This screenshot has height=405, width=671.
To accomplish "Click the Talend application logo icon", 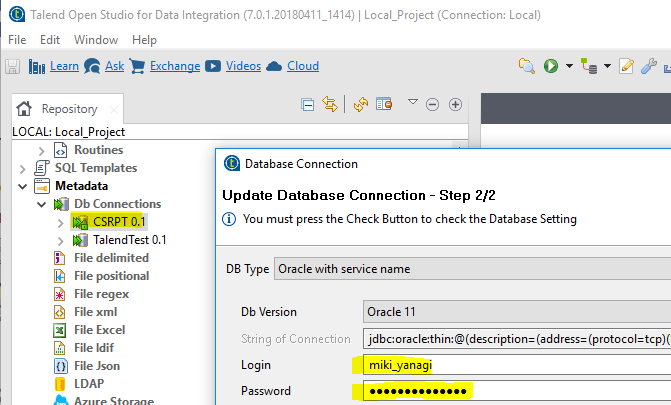I will tap(17, 15).
